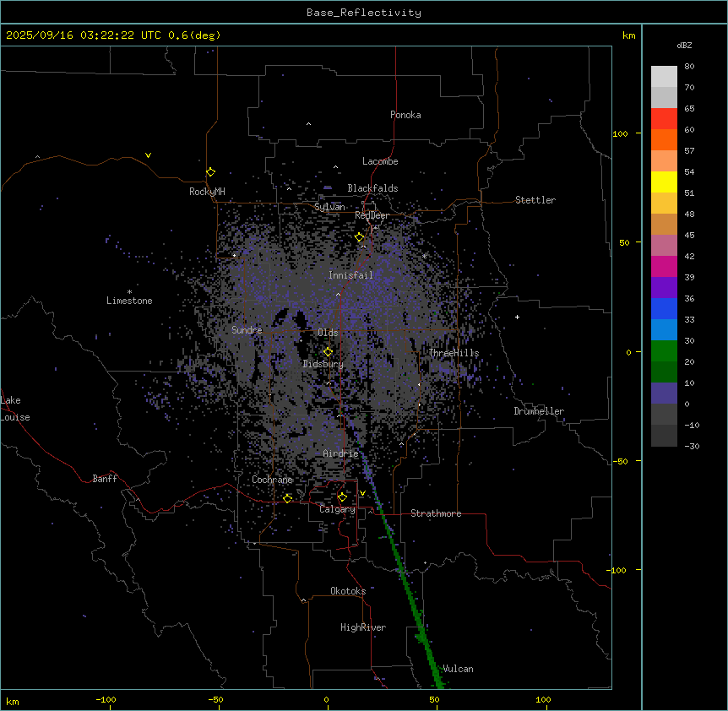
Task: Pick the magenta swatch in the dBZ legend
Action: (x=664, y=266)
